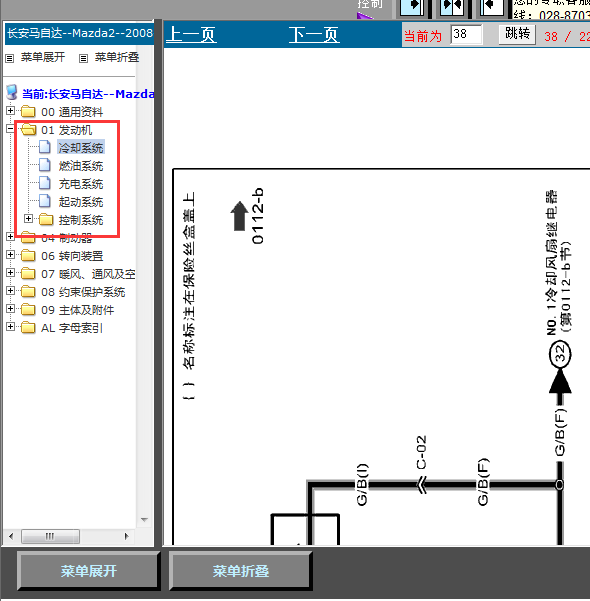Image resolution: width=590 pixels, height=601 pixels.
Task: Click the small list icon before 菜单折叠
Action: 83,58
